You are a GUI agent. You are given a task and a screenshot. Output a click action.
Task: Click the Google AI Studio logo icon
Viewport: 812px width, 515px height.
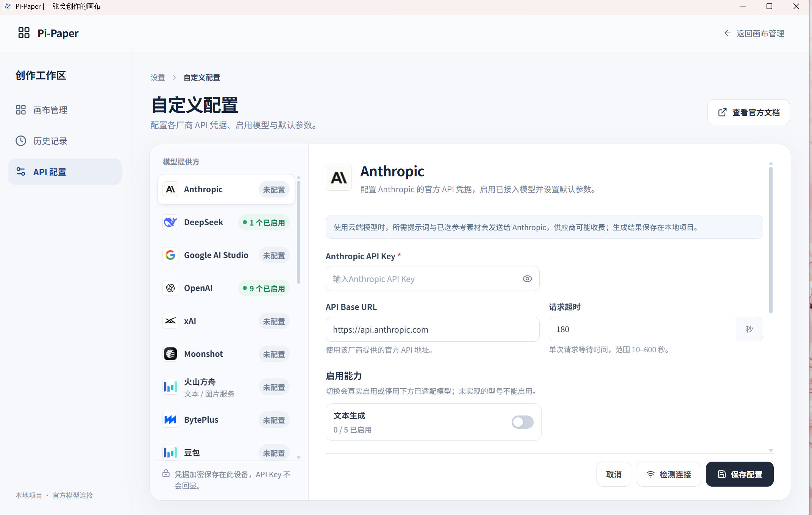(x=170, y=255)
